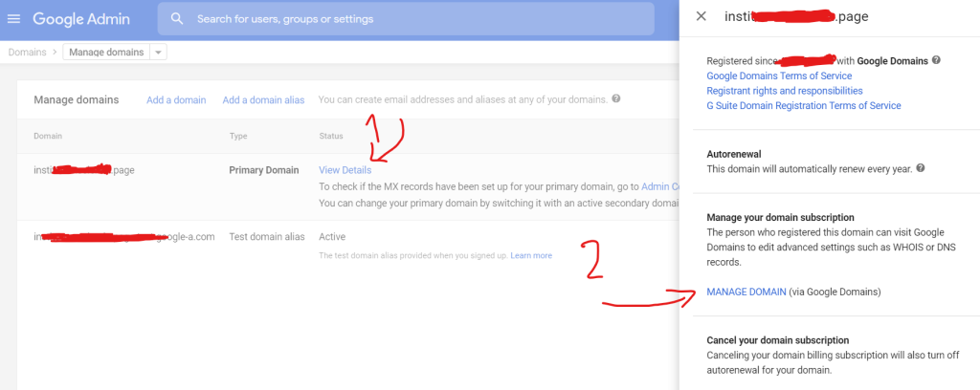Open the hamburger main menu
The height and width of the screenshot is (390, 980).
tap(13, 19)
